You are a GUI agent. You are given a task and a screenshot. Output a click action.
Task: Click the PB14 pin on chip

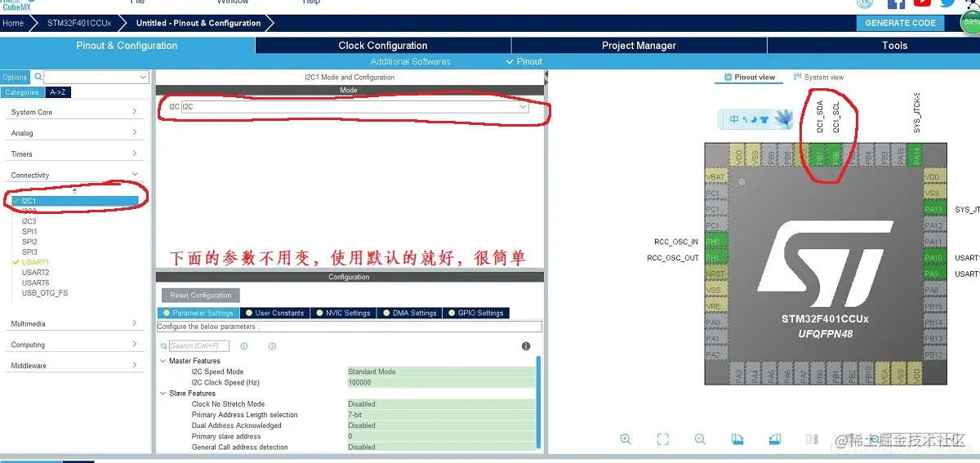click(933, 323)
